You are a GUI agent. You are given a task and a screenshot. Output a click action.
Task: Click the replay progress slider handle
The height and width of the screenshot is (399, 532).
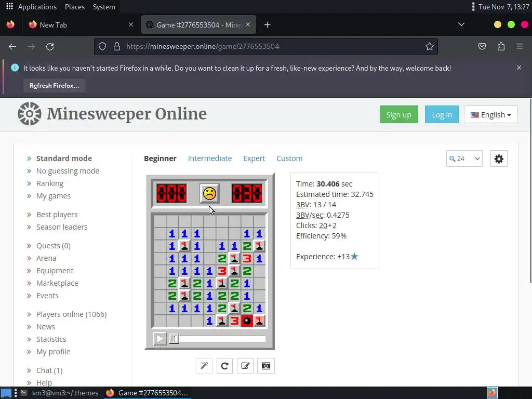(174, 339)
